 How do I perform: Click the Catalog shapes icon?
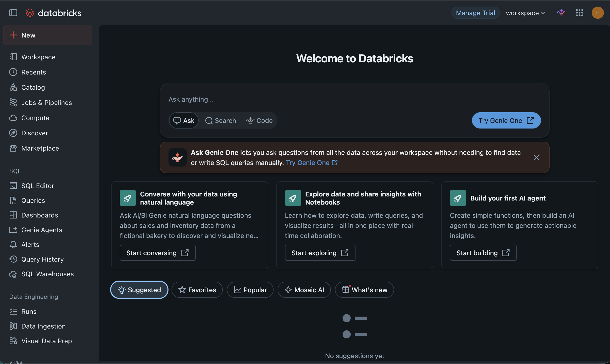pyautogui.click(x=13, y=87)
